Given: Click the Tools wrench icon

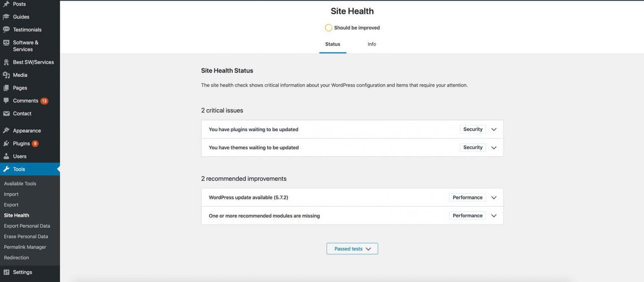Looking at the screenshot, I should point(6,169).
